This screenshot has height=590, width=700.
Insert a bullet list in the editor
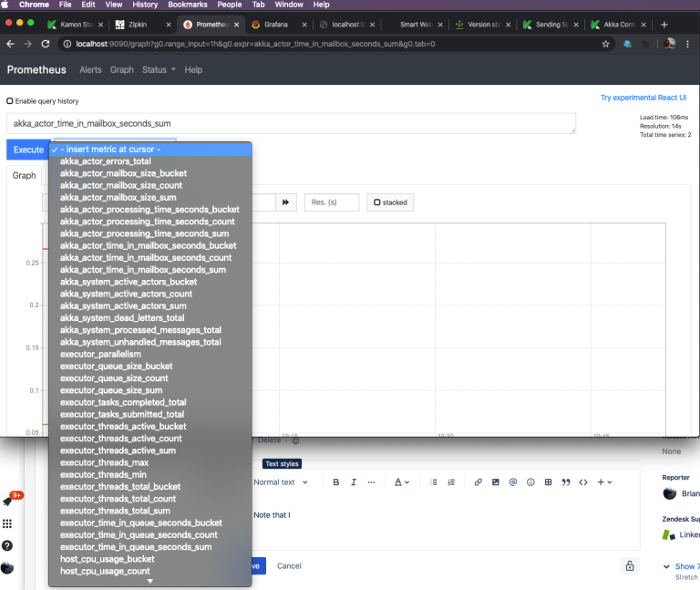(434, 481)
